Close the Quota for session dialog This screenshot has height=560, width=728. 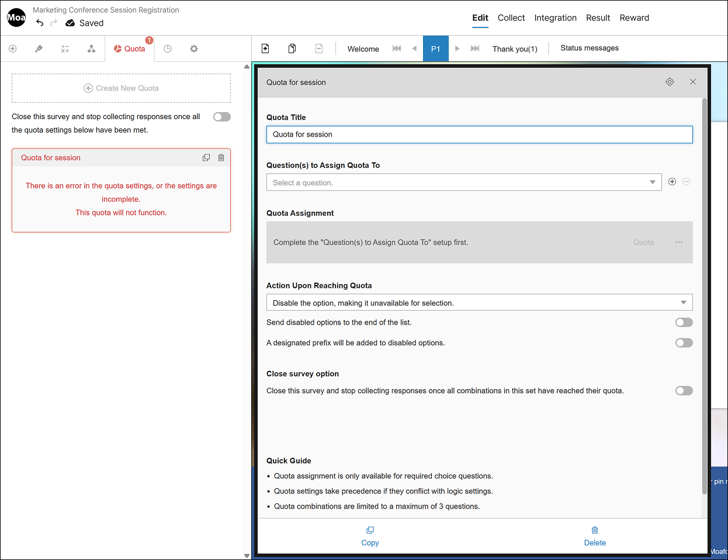pyautogui.click(x=693, y=82)
